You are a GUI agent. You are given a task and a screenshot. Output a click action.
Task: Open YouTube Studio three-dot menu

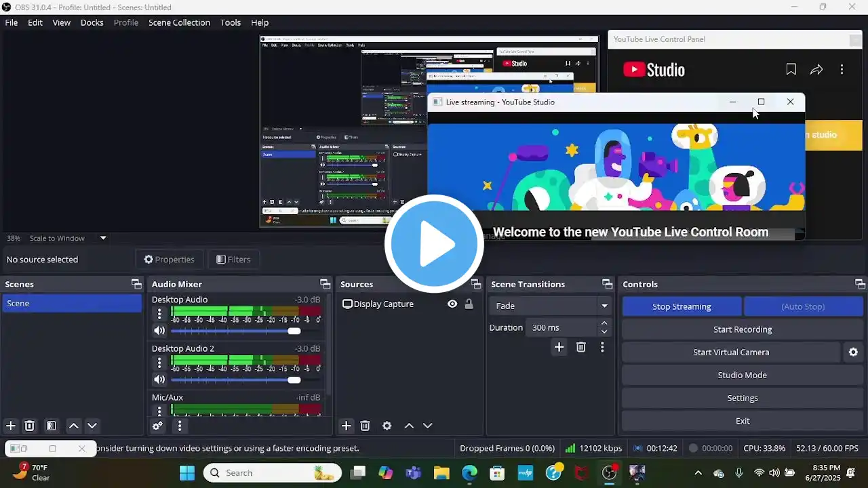(842, 69)
